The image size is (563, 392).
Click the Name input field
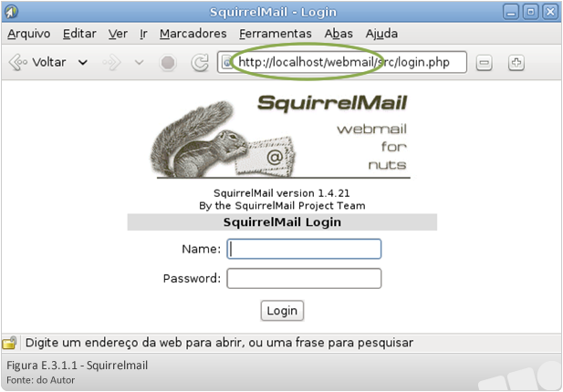pos(304,249)
